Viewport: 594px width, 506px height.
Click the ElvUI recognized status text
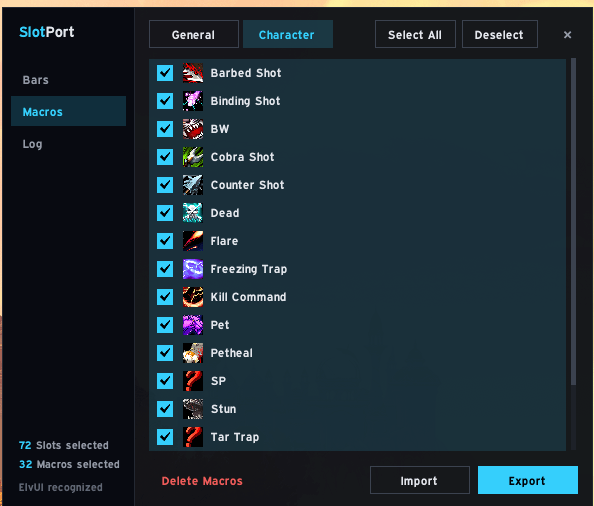click(61, 487)
